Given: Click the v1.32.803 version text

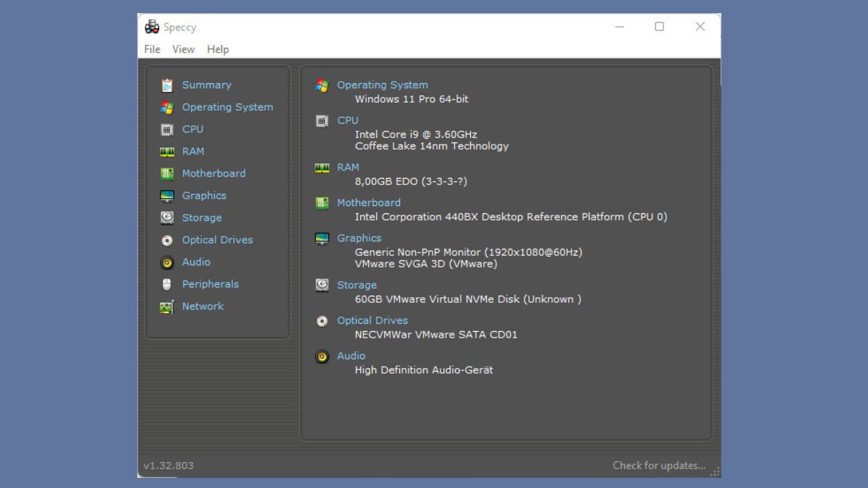Looking at the screenshot, I should click(169, 466).
